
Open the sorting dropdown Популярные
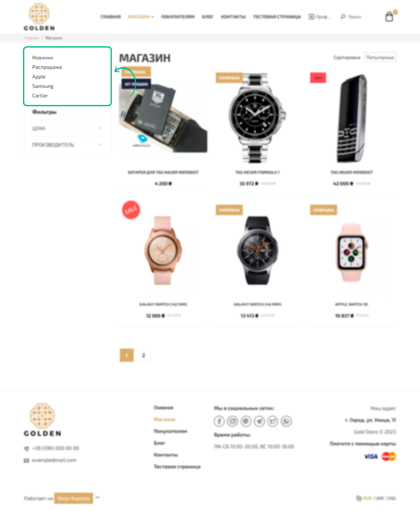380,57
